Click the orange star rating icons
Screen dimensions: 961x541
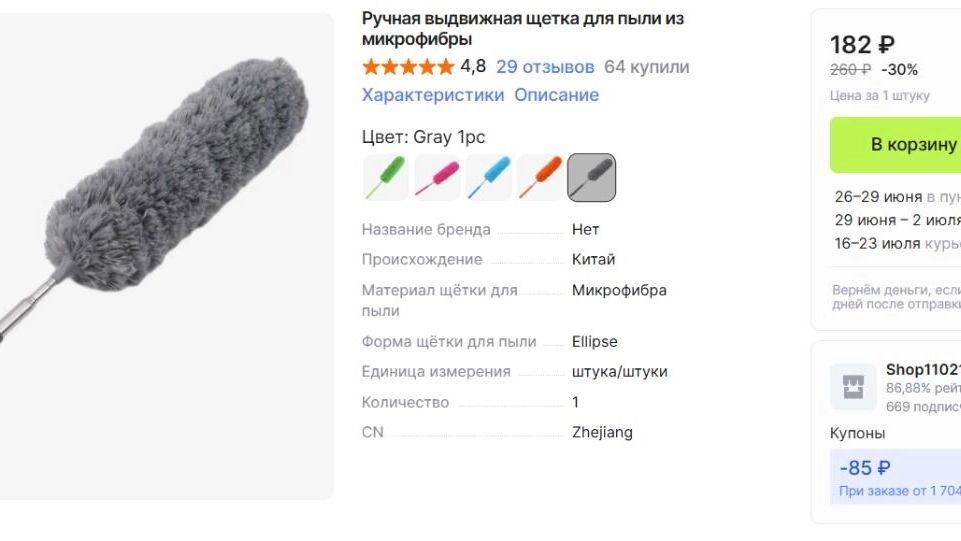coord(408,66)
